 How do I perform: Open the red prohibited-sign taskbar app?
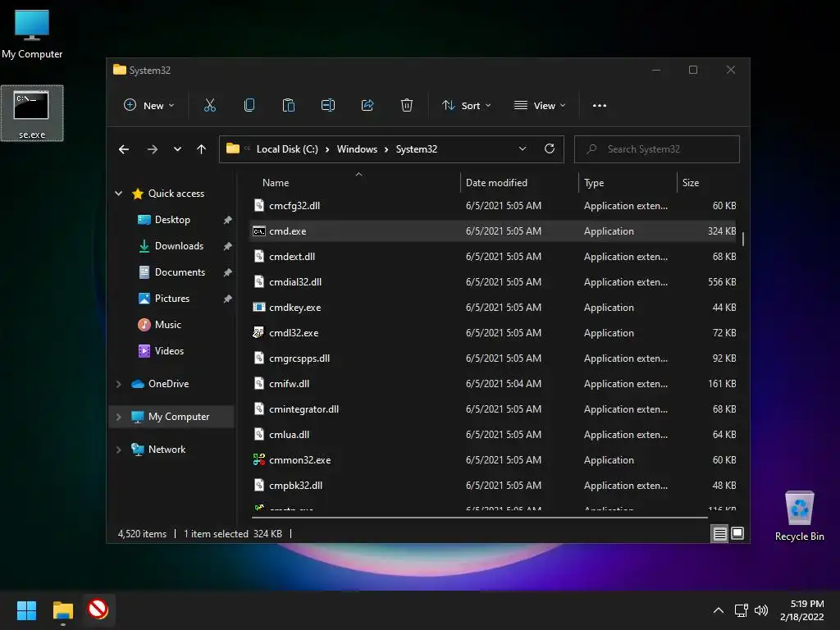click(x=98, y=609)
